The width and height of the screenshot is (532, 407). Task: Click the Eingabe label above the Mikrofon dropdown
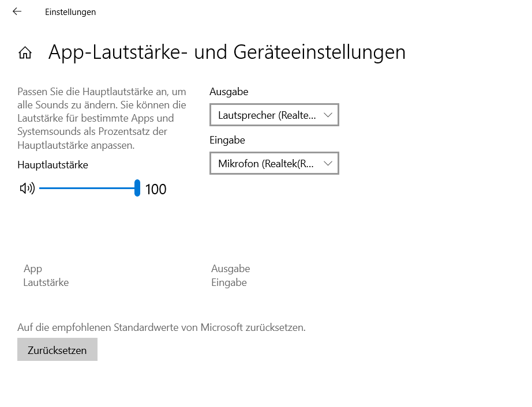point(227,140)
